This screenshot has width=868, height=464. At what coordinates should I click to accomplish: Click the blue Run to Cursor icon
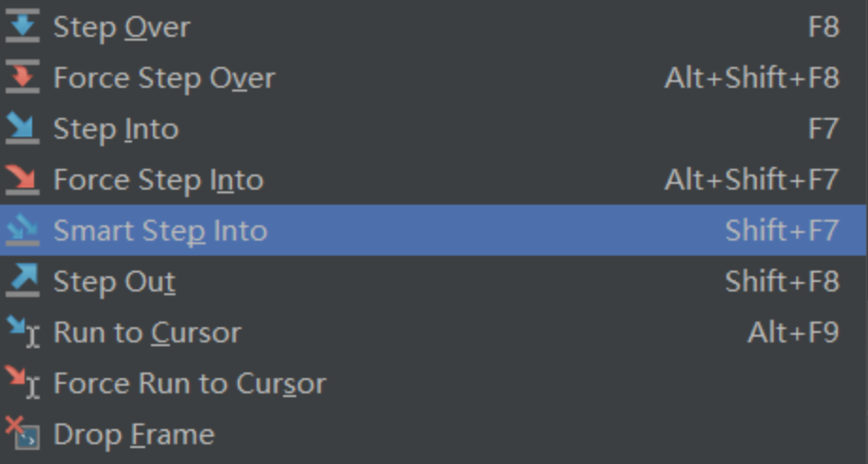(x=23, y=332)
